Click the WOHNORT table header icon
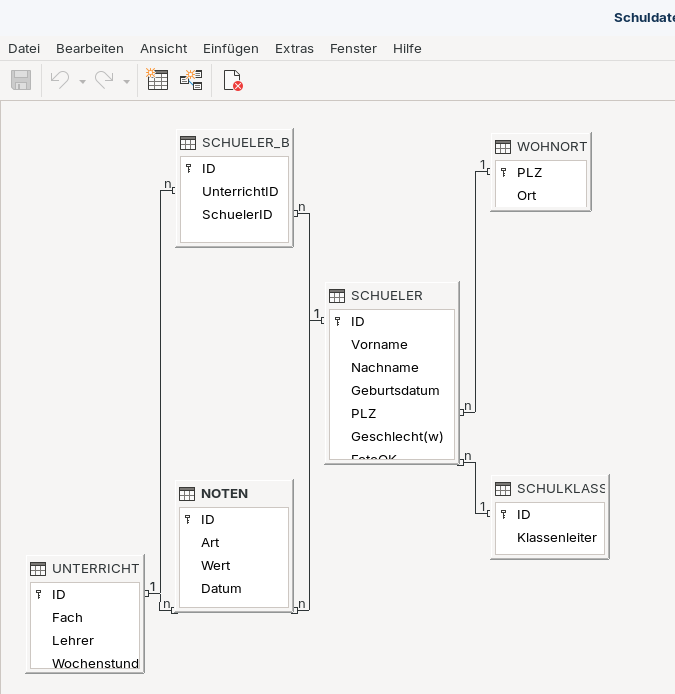This screenshot has width=675, height=694. click(x=503, y=146)
